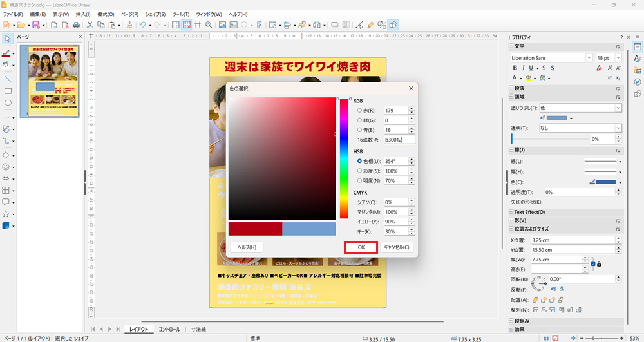
Task: Open the ファイル(F) menu
Action: (x=13, y=14)
